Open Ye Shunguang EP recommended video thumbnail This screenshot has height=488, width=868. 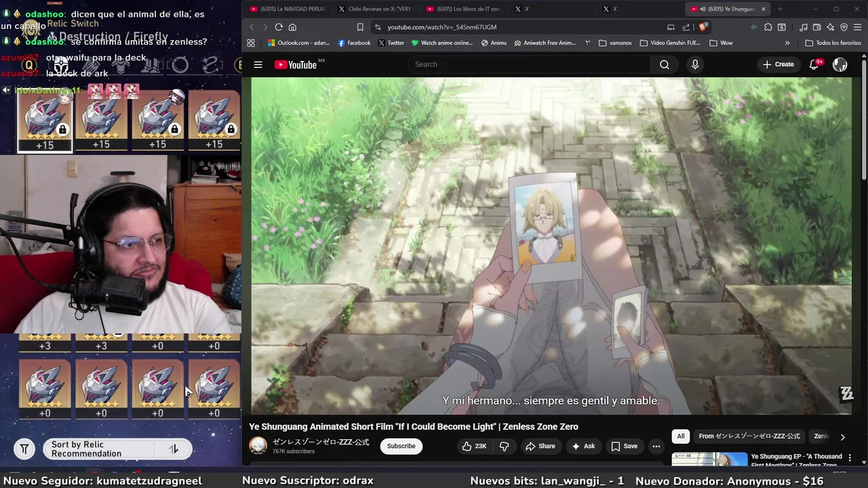point(709,459)
